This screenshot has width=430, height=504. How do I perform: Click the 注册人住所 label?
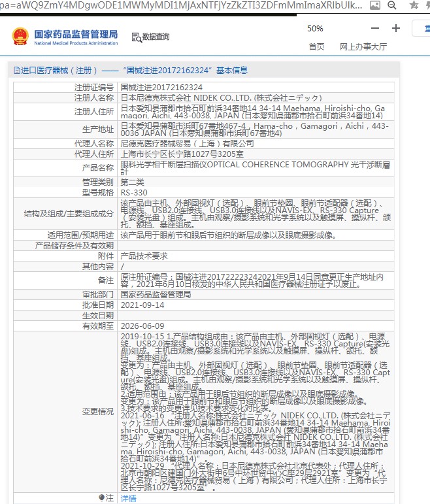pyautogui.click(x=94, y=112)
